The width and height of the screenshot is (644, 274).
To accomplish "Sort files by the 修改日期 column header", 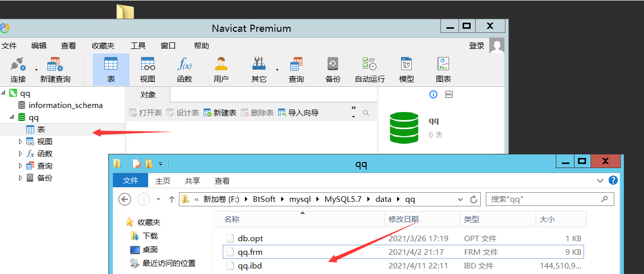I will (403, 220).
